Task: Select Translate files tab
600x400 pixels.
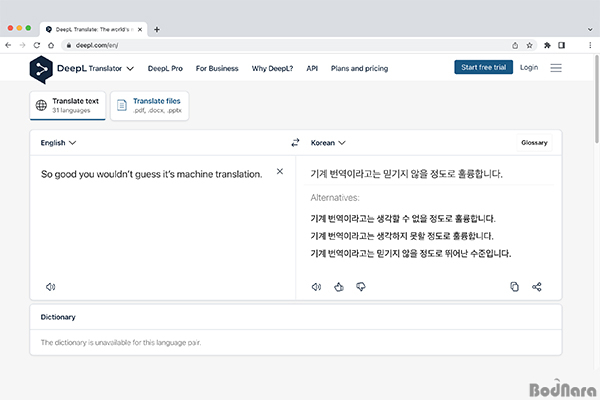Action: pyautogui.click(x=150, y=105)
